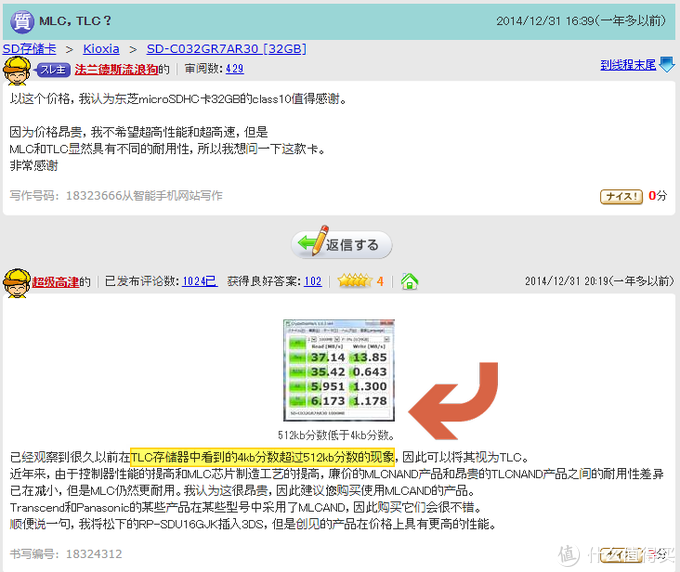Click the good answers count 102 link
This screenshot has width=680, height=572.
(313, 281)
